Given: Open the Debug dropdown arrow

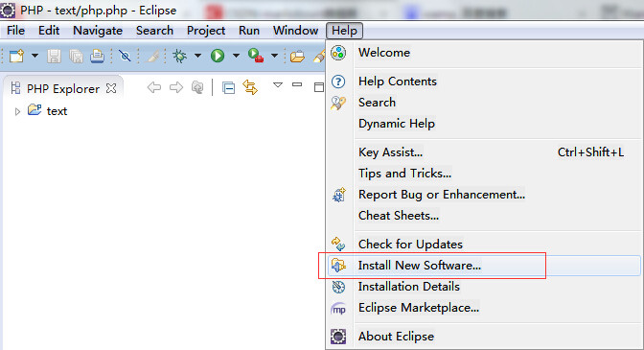Looking at the screenshot, I should coord(197,56).
